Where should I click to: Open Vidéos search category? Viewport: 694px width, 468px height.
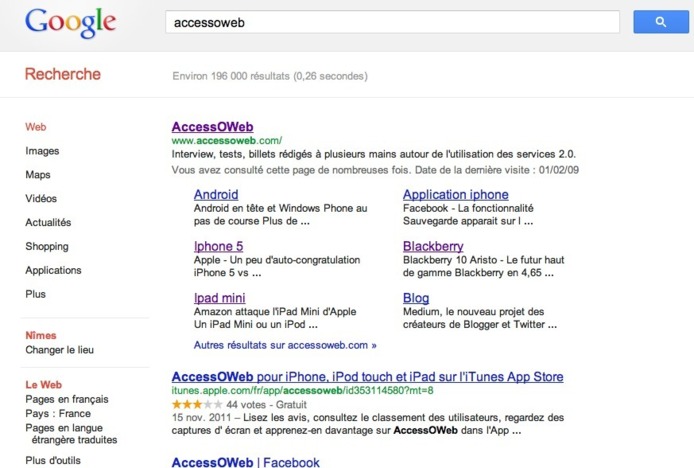pos(41,199)
